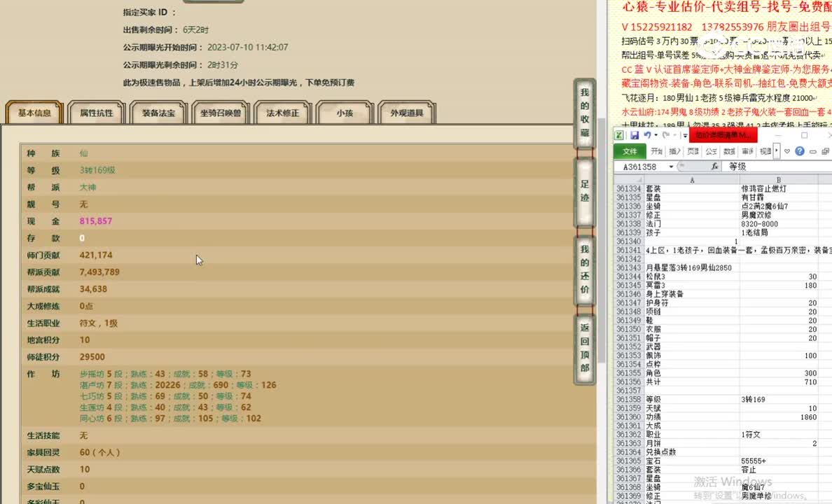The image size is (832, 504).
Task: Click the Name Box showing A361358
Action: click(640, 167)
